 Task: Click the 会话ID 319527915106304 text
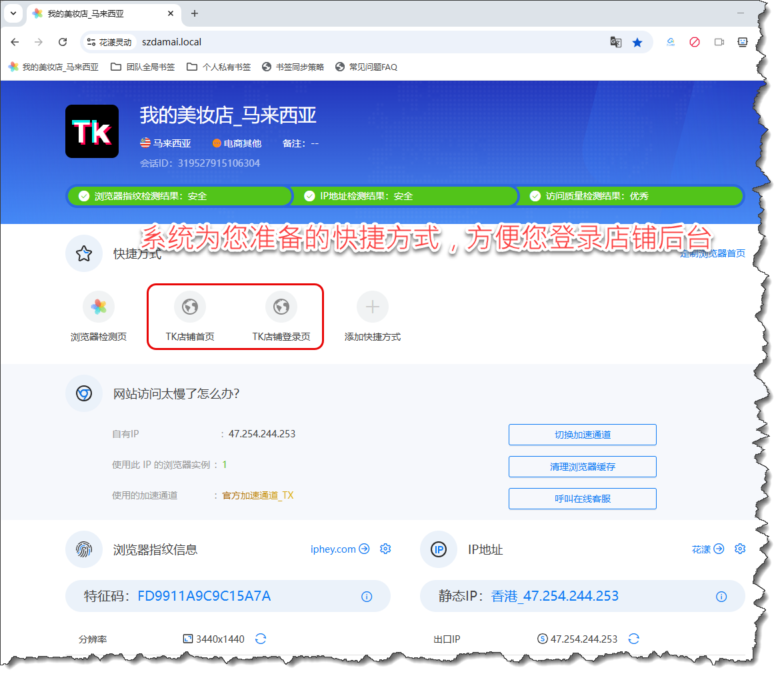(x=200, y=163)
